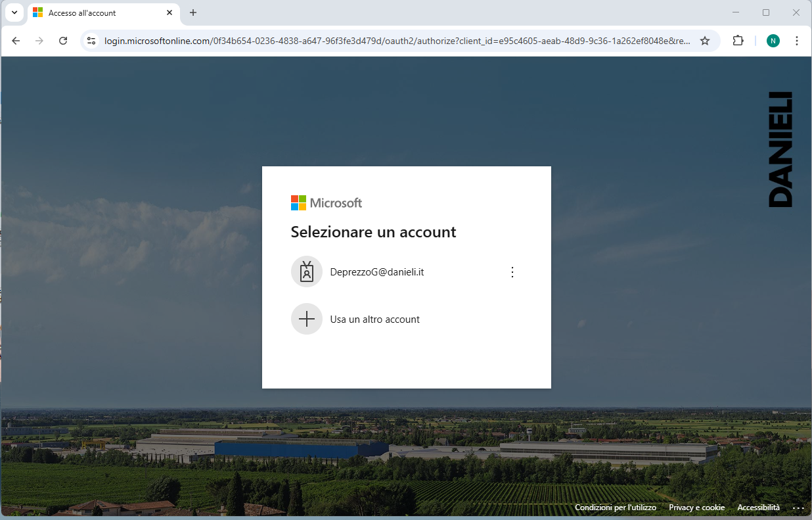Screen dimensions: 812x520
Task: Open 'Condizioni per l'utilizzo' link
Action: [615, 508]
